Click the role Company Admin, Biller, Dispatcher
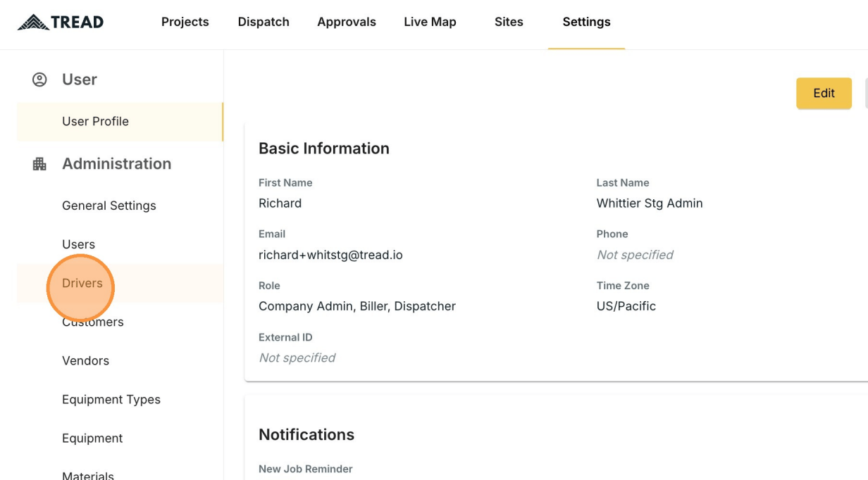This screenshot has width=868, height=480. (357, 306)
